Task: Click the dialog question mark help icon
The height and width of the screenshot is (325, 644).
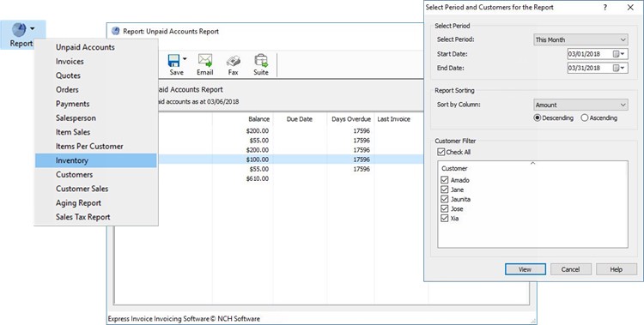Action: tap(605, 8)
